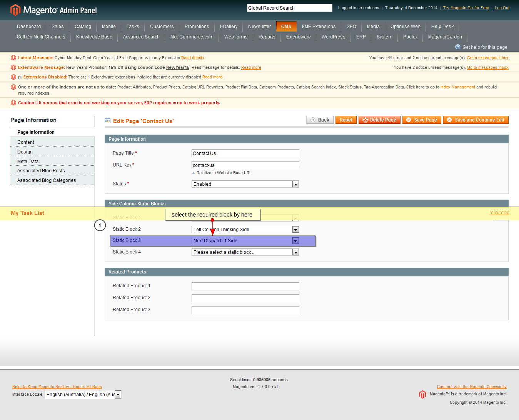Select the Design tab in the sidebar
The width and height of the screenshot is (519, 420).
[25, 152]
